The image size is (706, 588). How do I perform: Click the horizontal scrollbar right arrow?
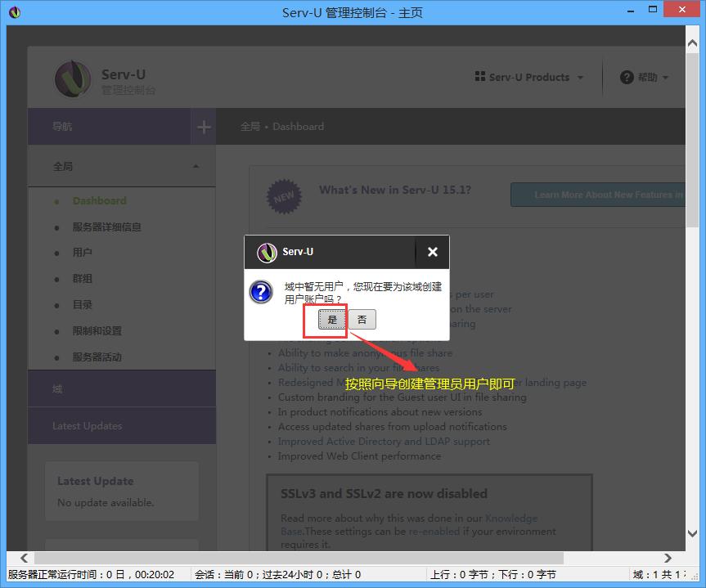(668, 559)
